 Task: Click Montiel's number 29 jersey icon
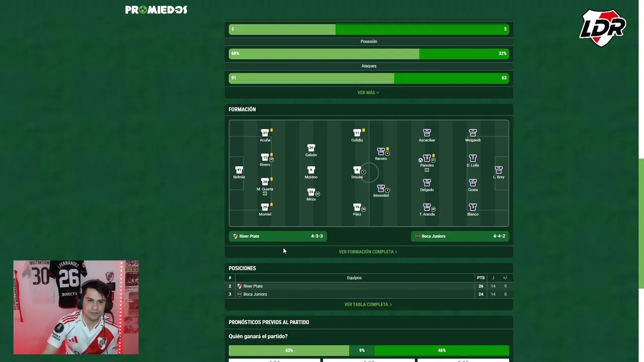[265, 207]
